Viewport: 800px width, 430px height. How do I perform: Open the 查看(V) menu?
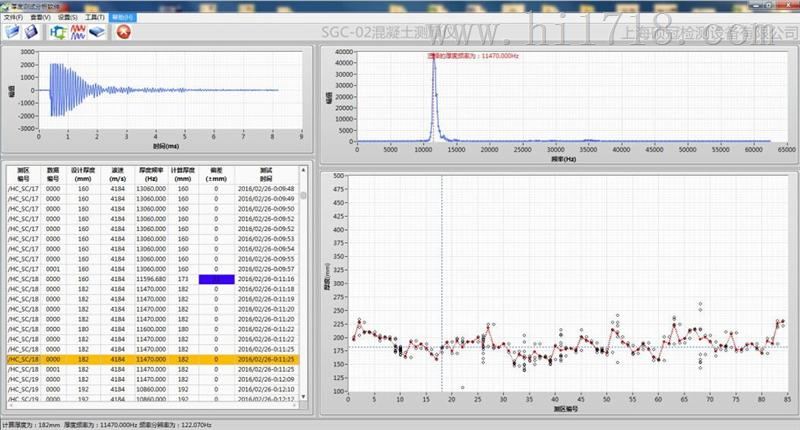click(x=40, y=17)
